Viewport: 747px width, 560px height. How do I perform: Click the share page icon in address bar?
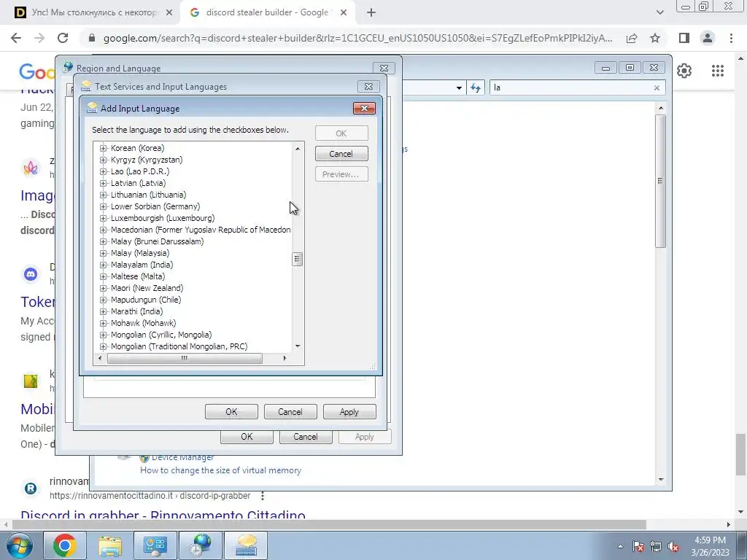point(632,38)
